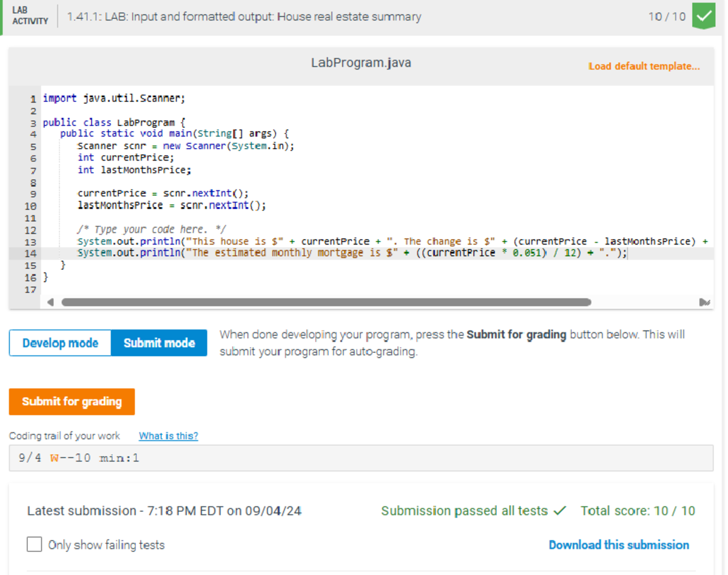Click the Total score 10 / 10 text
This screenshot has height=575, width=728.
[x=638, y=511]
